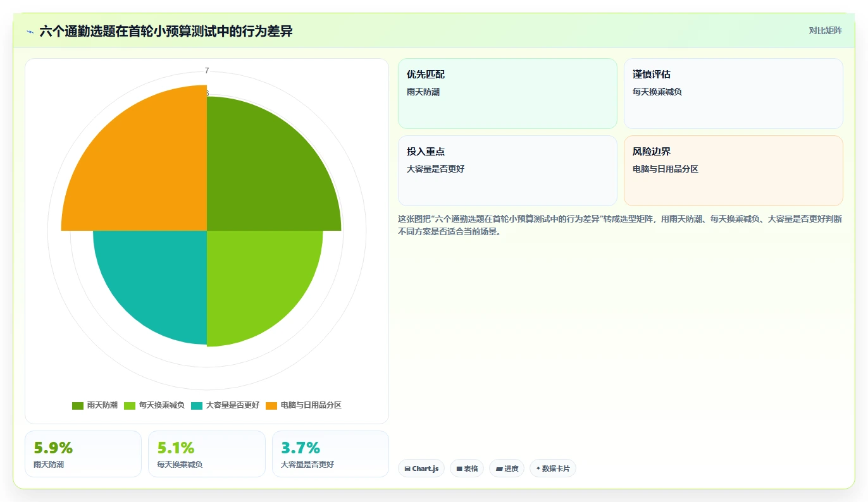The image size is (868, 502).
Task: Select the 进度 tag
Action: click(x=507, y=468)
